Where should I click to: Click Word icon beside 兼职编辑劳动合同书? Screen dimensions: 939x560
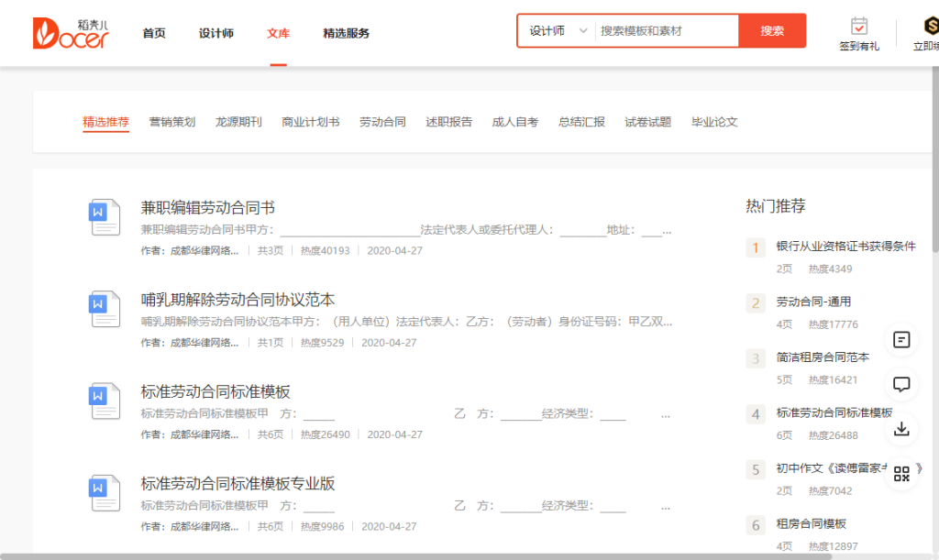[x=105, y=217]
